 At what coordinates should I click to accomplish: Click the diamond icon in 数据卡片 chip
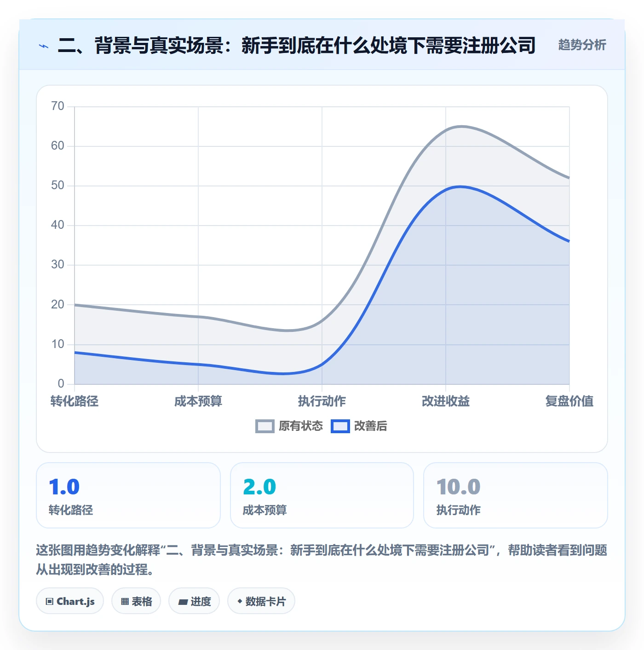240,601
